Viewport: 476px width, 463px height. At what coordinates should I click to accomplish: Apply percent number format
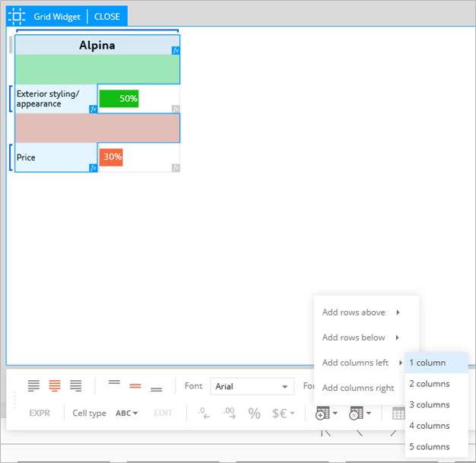(255, 414)
